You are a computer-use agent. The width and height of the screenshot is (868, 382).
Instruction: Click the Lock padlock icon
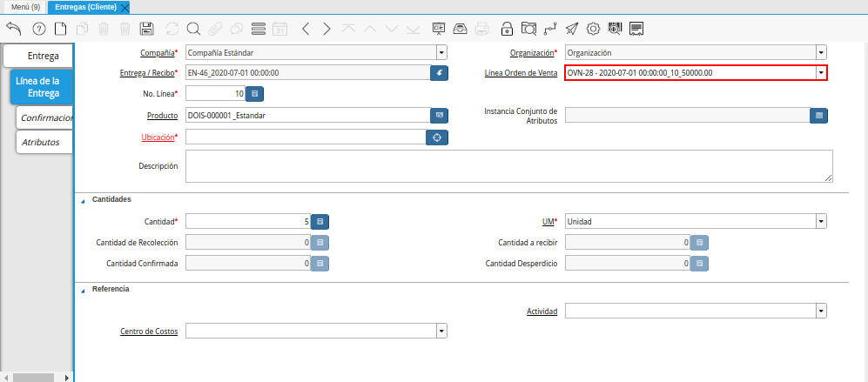[x=507, y=29]
